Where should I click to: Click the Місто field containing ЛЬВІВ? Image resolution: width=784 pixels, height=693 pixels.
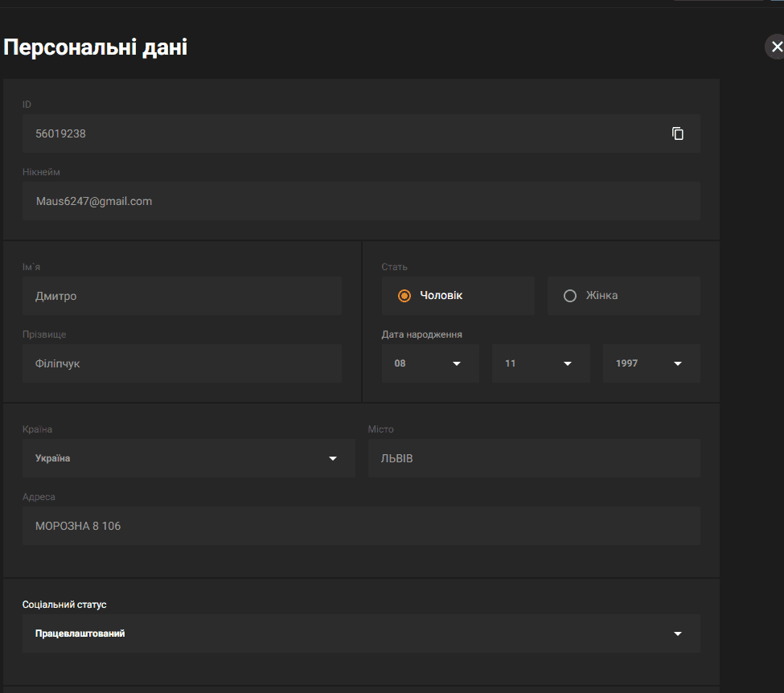[534, 458]
